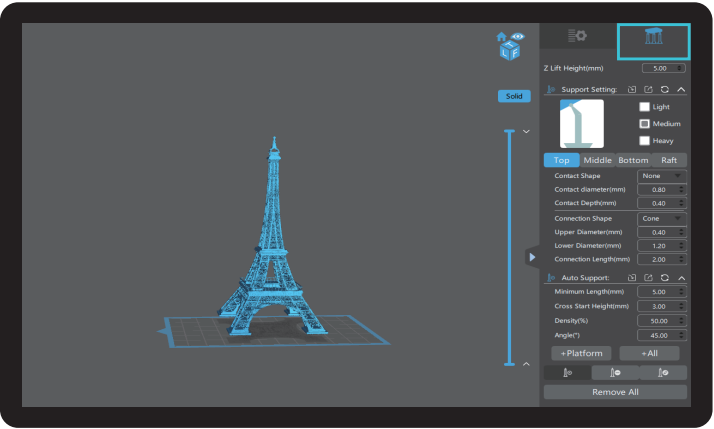
Task: Select the Middle support tab
Action: [x=597, y=160]
